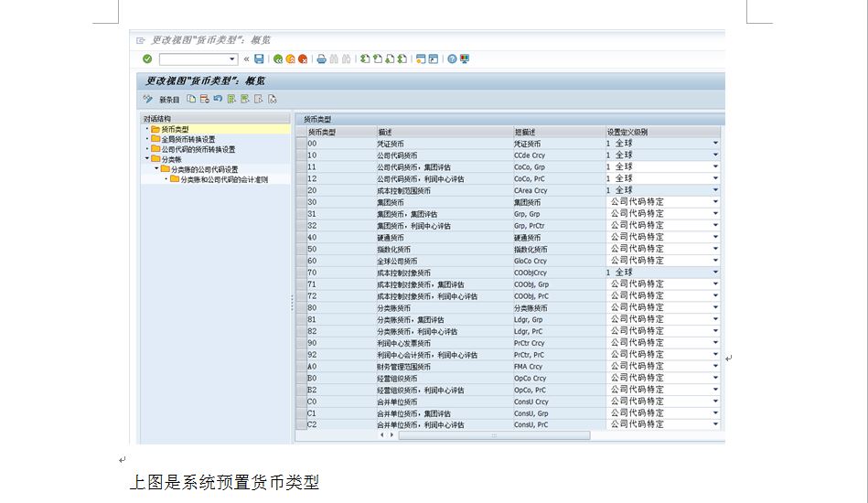Click the yellow Exit icon
The height and width of the screenshot is (503, 868).
(x=290, y=59)
